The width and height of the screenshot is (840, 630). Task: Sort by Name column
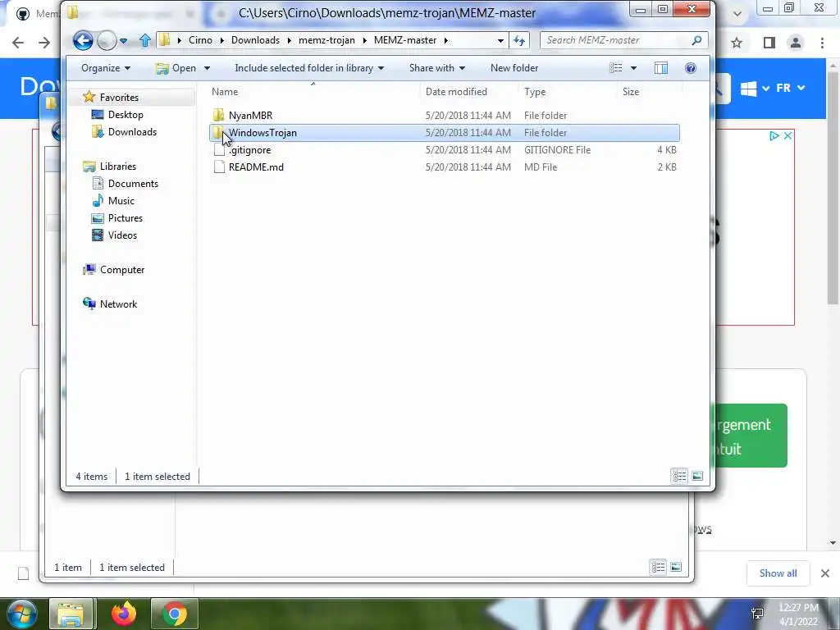(313, 92)
